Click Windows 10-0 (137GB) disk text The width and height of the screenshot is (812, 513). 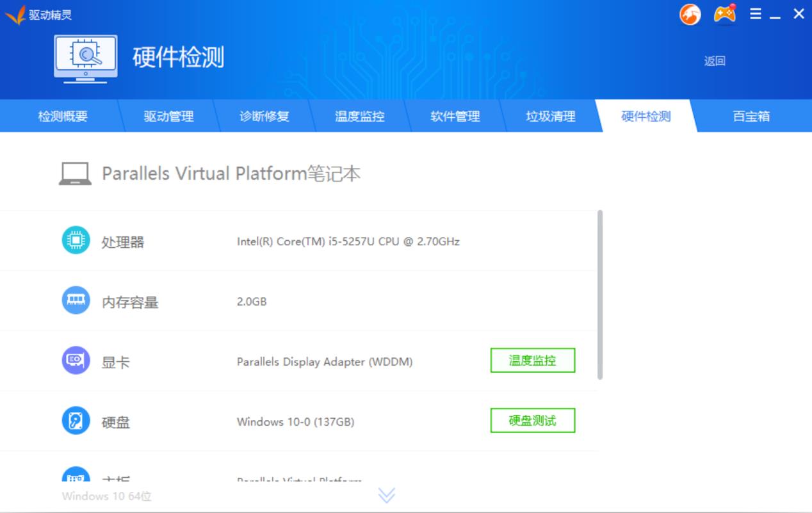click(x=295, y=422)
